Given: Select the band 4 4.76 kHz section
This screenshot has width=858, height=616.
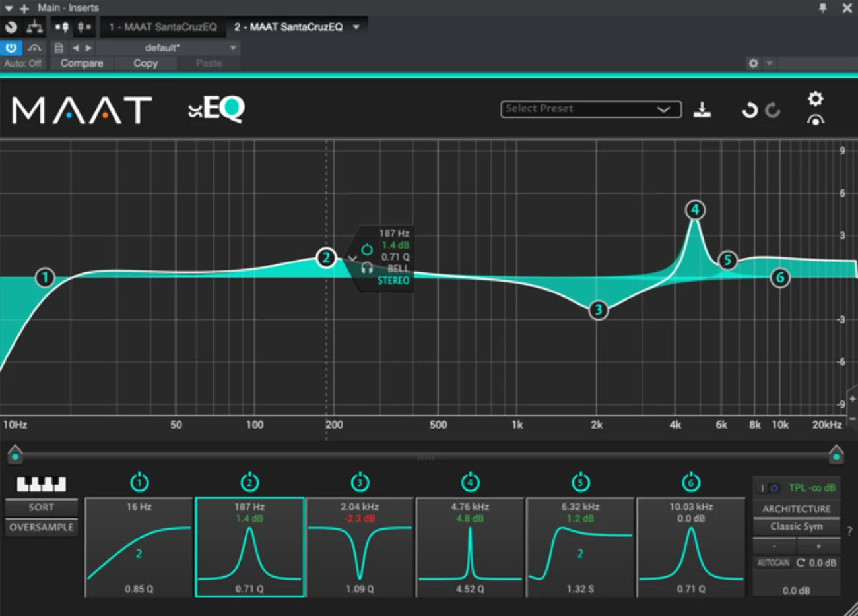Looking at the screenshot, I should point(470,547).
